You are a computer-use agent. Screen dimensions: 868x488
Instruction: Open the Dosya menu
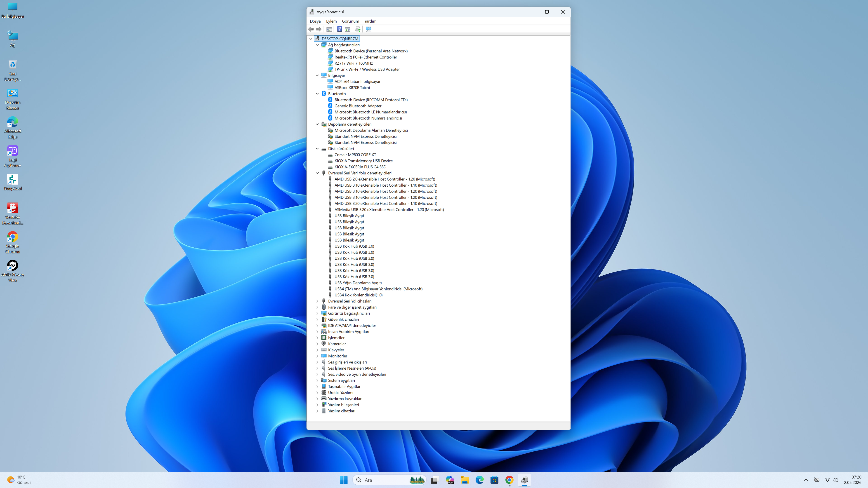[x=315, y=21]
